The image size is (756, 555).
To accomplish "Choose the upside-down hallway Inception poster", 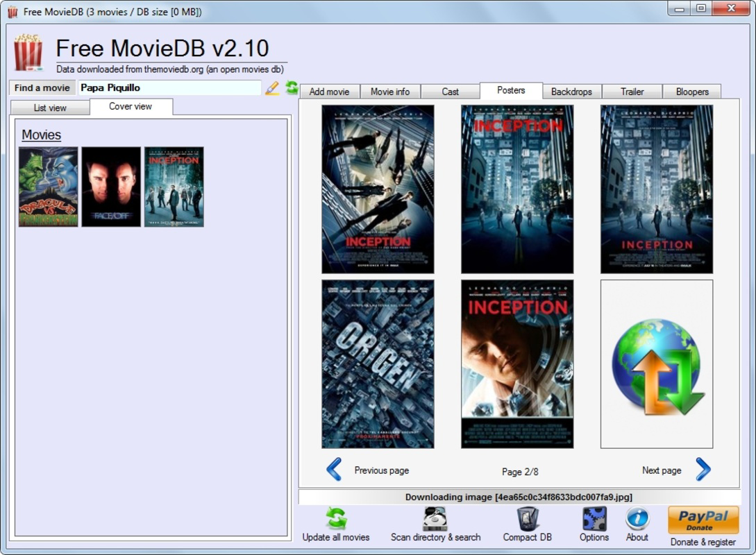I will (x=378, y=189).
